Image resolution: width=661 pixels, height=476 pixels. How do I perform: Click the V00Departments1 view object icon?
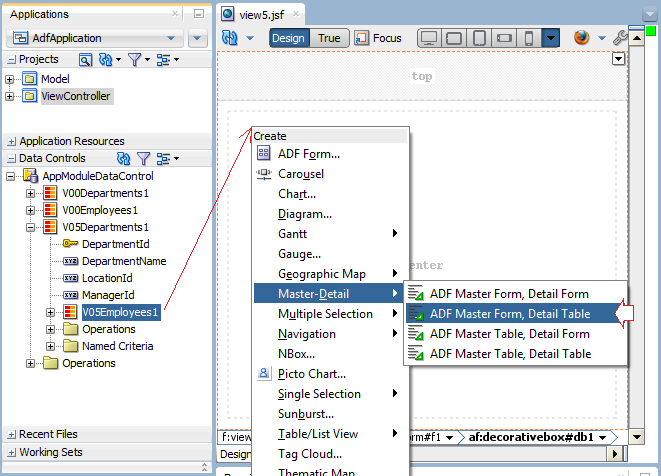coord(50,193)
